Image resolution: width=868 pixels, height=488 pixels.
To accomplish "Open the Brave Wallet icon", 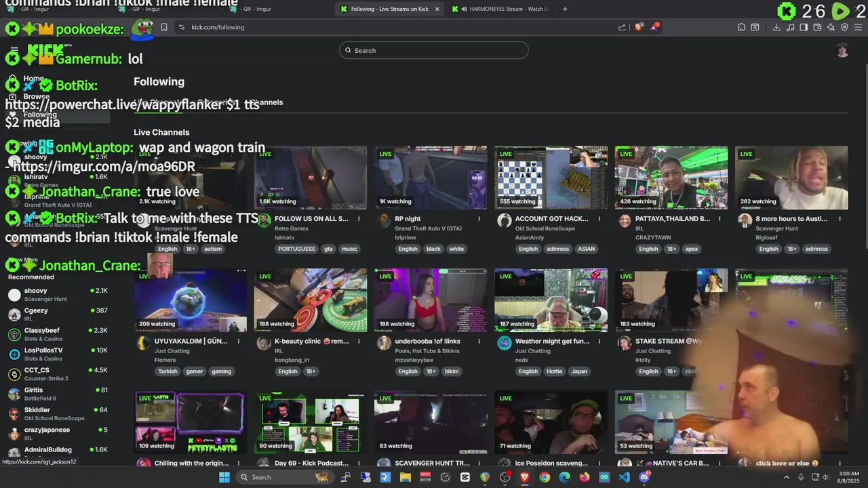I will pyautogui.click(x=817, y=27).
